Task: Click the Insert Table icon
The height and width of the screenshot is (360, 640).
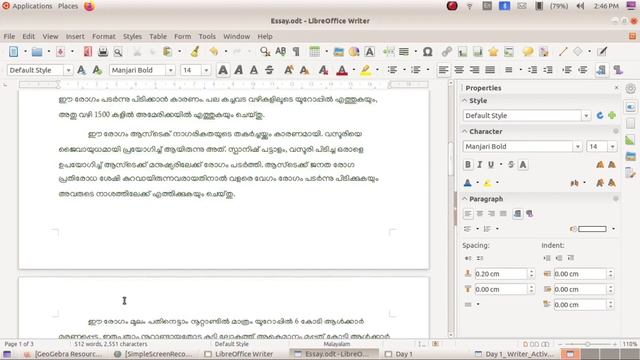Action: (314, 51)
